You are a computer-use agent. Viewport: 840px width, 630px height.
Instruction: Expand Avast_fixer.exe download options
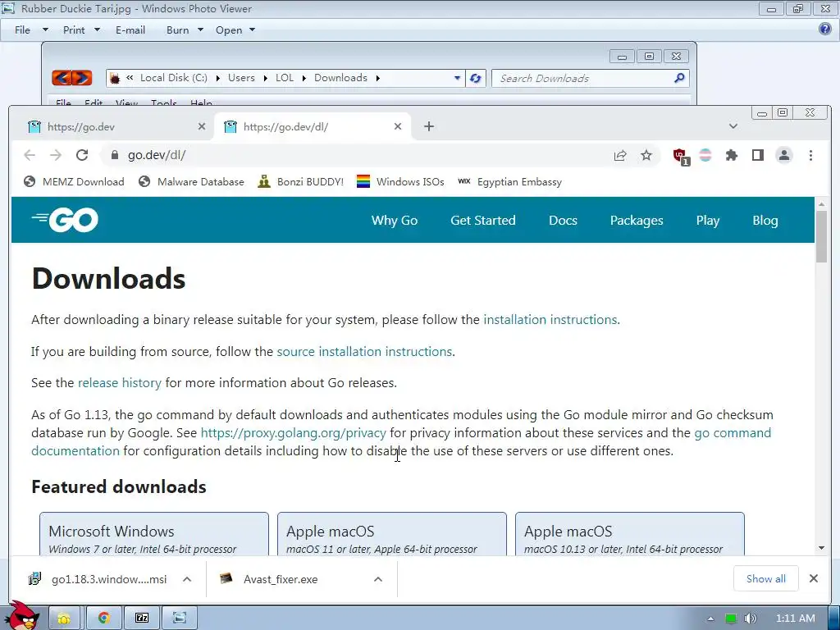point(378,579)
